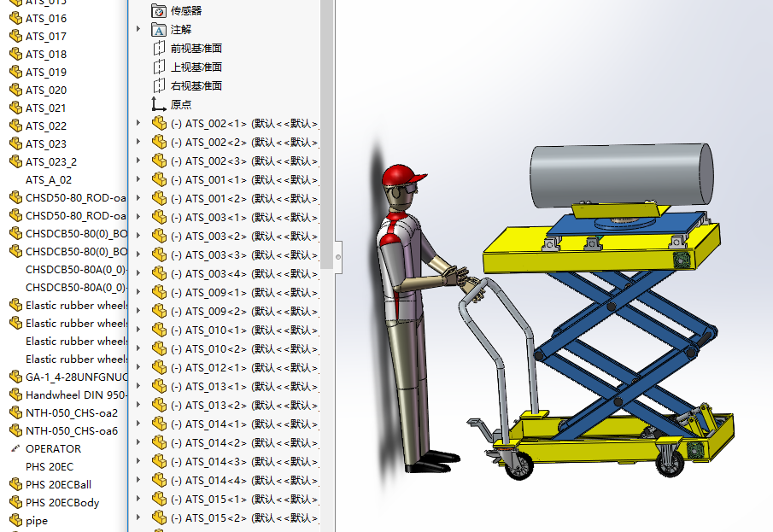Expand the 注解 annotations node
The height and width of the screenshot is (532, 773).
point(138,29)
